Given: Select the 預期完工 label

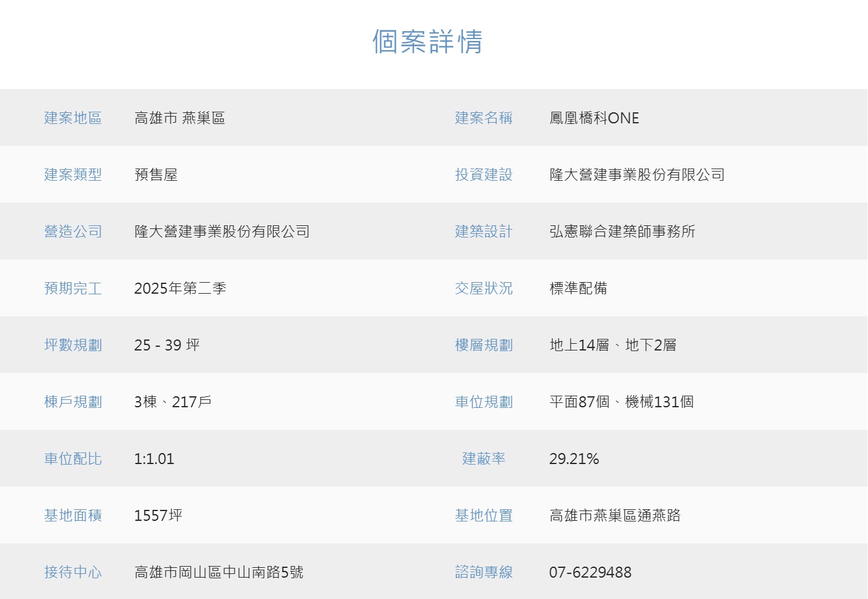Looking at the screenshot, I should 73,288.
